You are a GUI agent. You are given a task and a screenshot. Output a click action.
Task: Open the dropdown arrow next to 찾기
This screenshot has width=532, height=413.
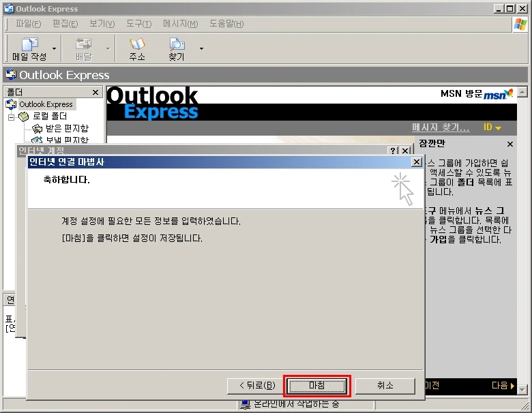[201, 49]
